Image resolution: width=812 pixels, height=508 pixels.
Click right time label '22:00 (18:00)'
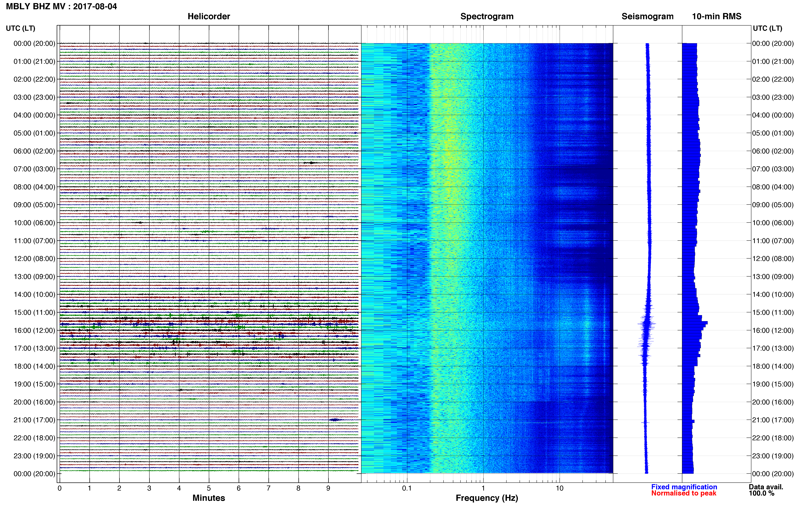pos(773,438)
